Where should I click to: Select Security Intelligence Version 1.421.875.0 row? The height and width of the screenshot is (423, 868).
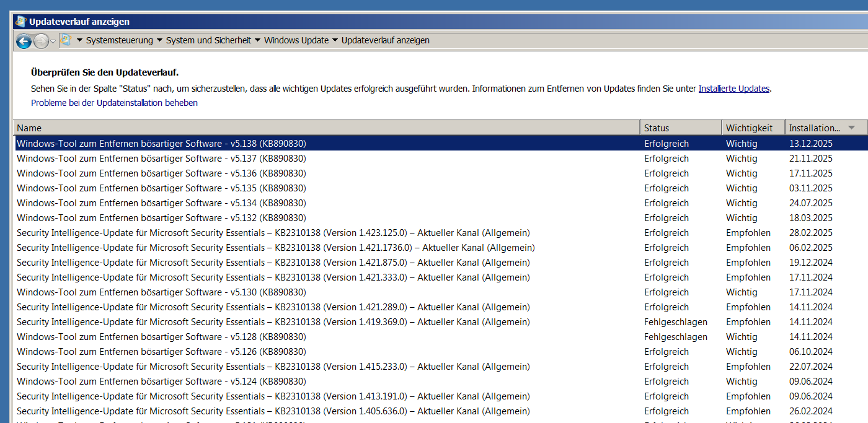(x=441, y=263)
